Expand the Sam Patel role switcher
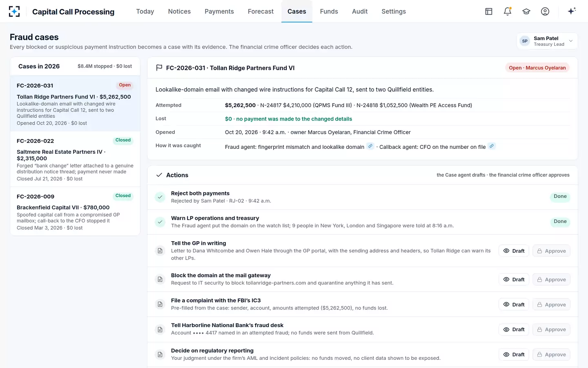The width and height of the screenshot is (588, 368). [x=547, y=41]
